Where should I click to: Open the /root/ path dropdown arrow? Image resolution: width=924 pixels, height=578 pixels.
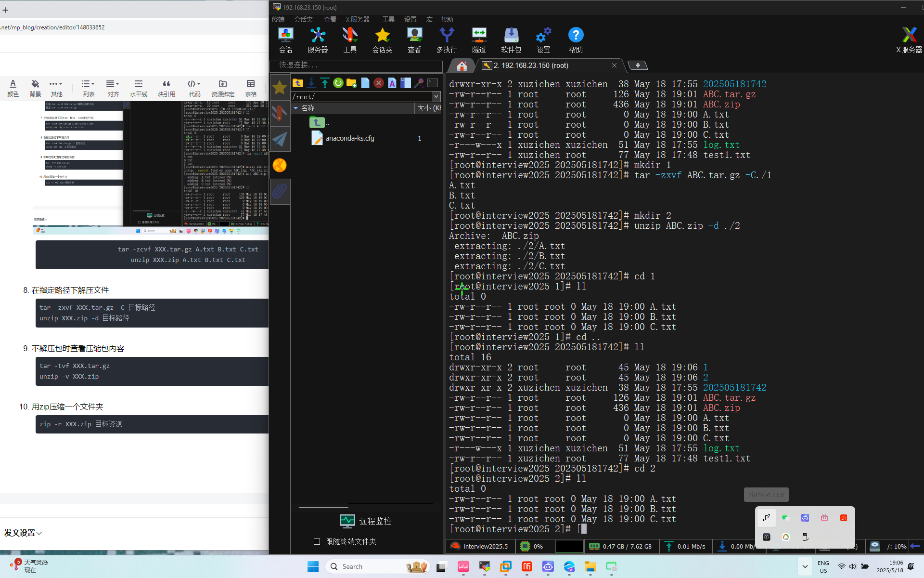(x=436, y=96)
